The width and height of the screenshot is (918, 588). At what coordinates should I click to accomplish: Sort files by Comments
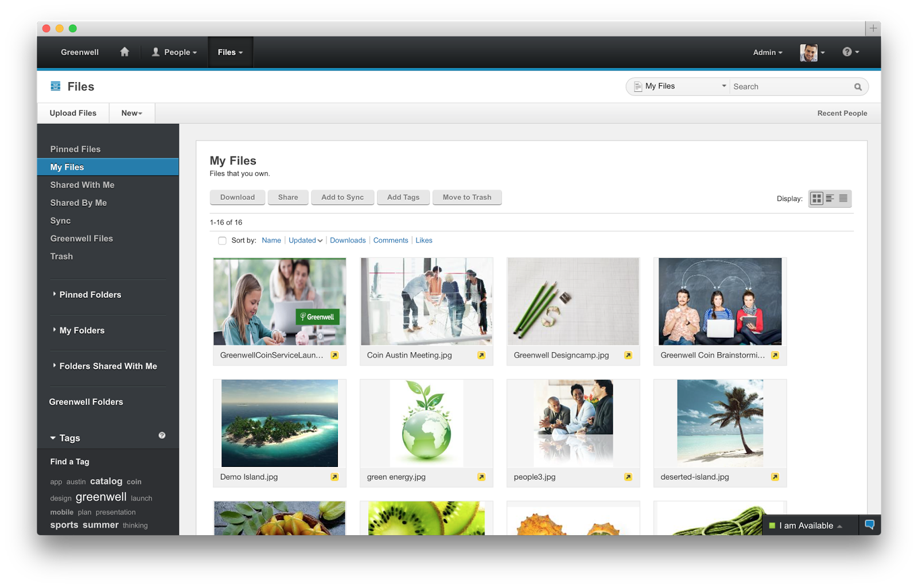(x=391, y=240)
